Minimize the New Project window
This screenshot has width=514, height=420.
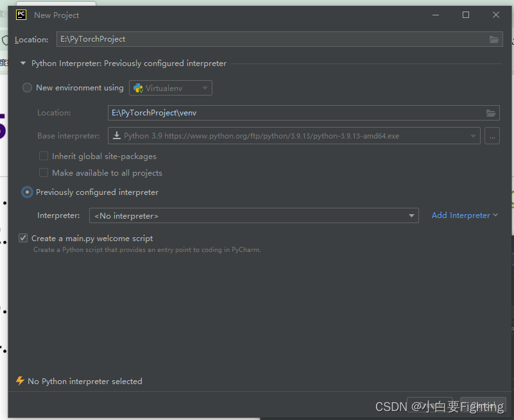436,15
